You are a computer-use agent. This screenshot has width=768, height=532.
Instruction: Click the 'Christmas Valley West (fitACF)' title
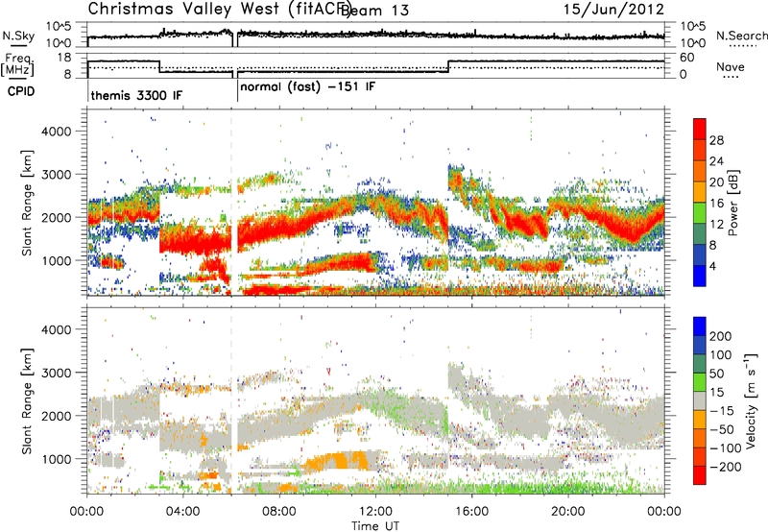pyautogui.click(x=220, y=9)
